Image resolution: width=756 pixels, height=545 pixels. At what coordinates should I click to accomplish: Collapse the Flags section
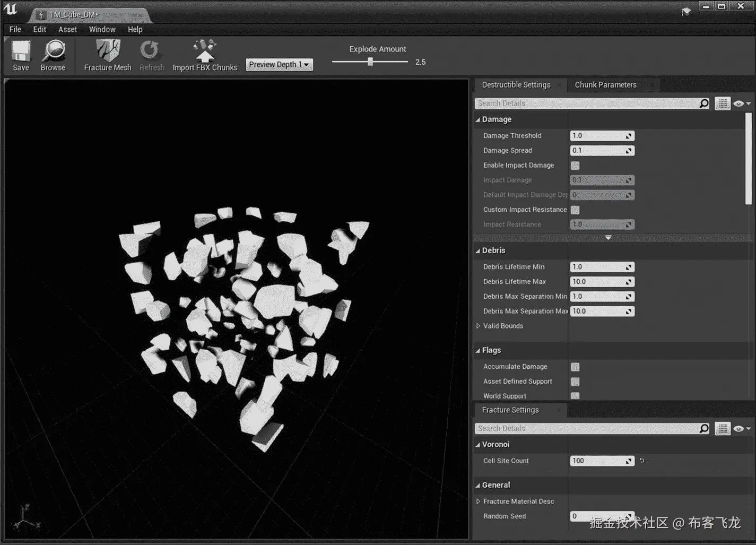tap(478, 350)
